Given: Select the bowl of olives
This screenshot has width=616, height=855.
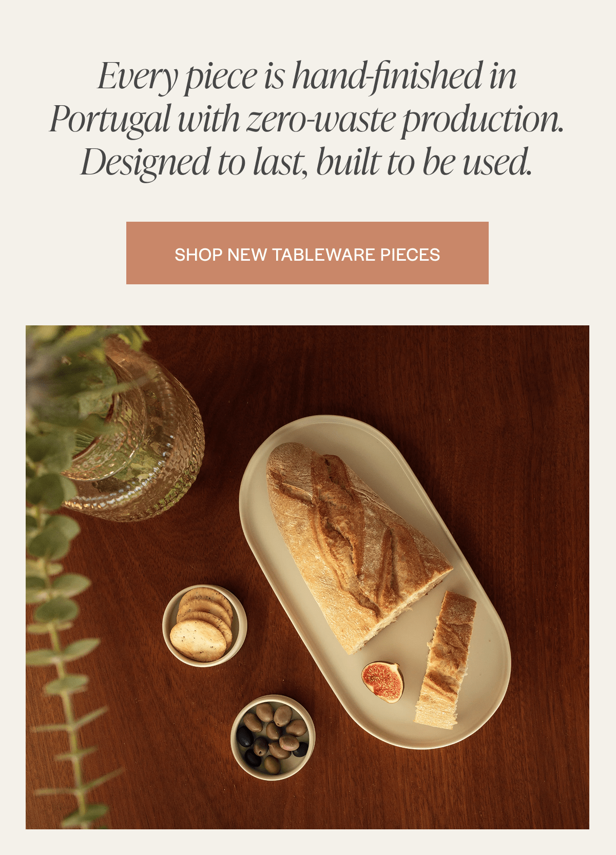Looking at the screenshot, I should point(273,737).
